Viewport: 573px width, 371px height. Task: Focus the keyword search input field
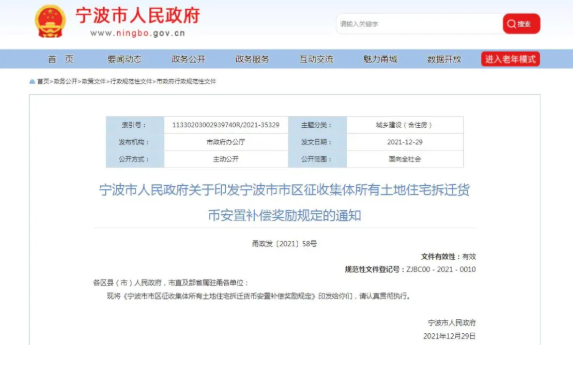419,24
